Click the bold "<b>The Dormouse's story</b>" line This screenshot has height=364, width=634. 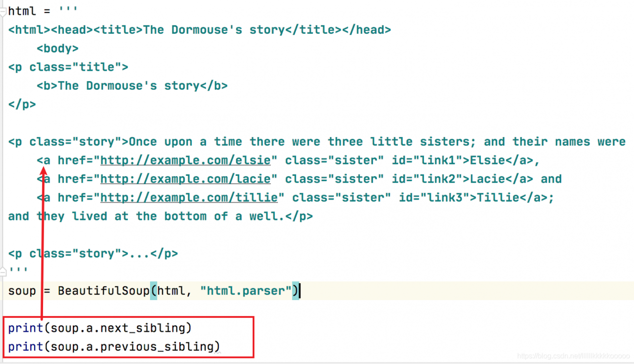[132, 86]
